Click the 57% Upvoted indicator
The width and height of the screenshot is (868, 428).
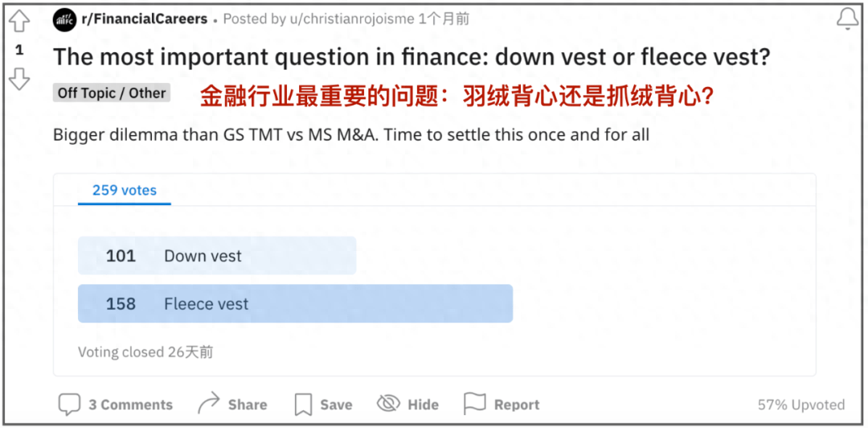tap(800, 405)
